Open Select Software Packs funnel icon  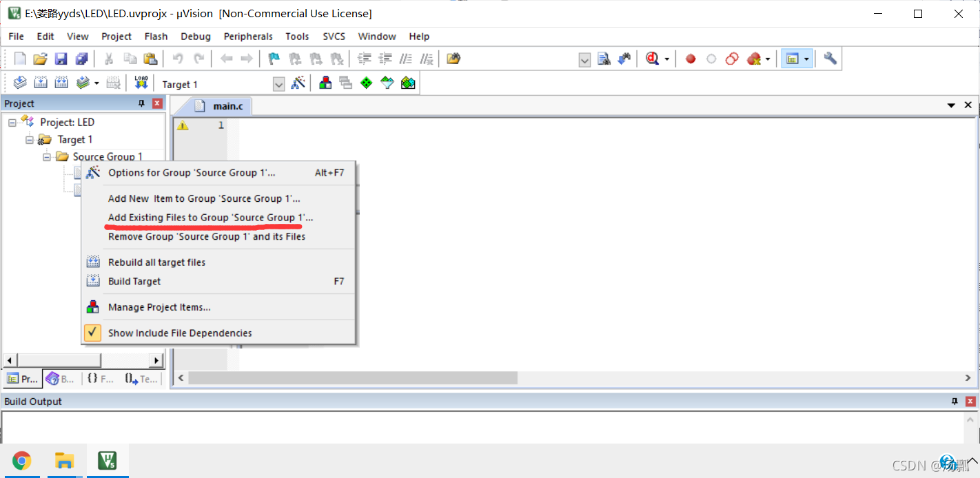point(387,83)
